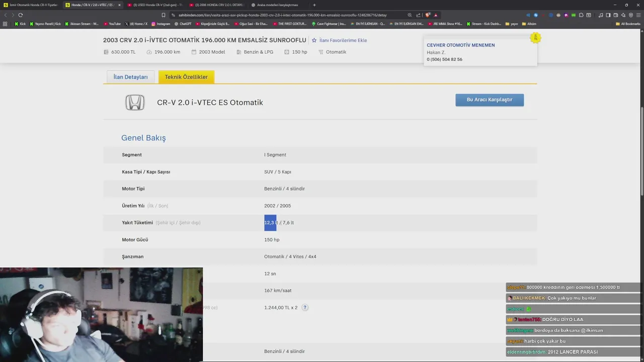Click the Bu Aracı Karşılaştır button

coord(490,100)
